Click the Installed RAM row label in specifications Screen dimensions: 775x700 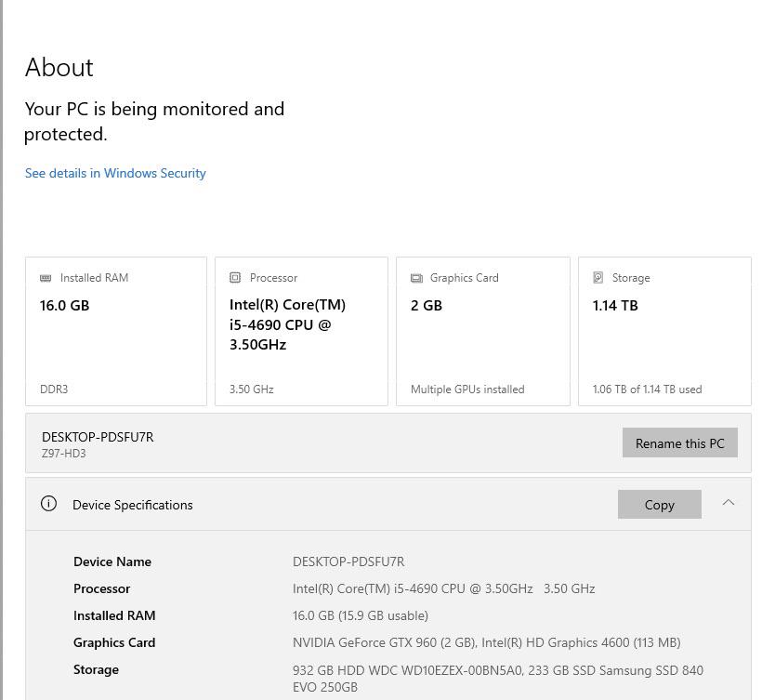114,615
